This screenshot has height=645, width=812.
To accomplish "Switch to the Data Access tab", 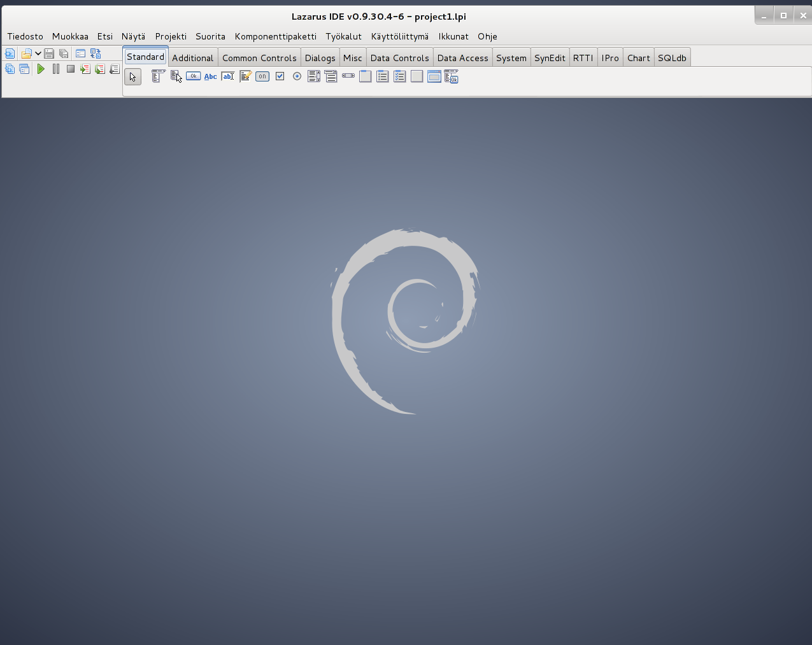I will click(x=463, y=58).
